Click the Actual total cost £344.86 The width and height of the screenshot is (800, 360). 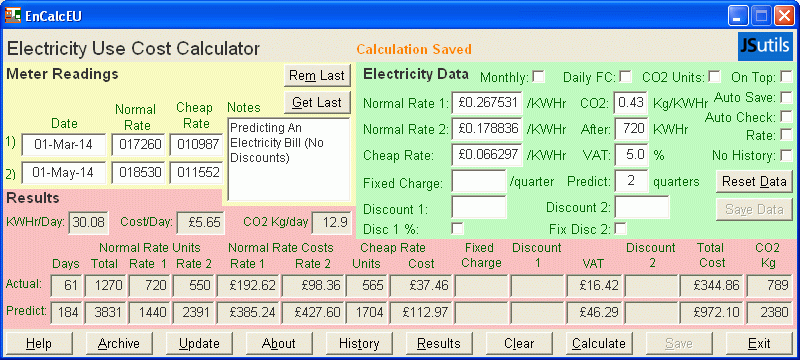[x=712, y=286]
